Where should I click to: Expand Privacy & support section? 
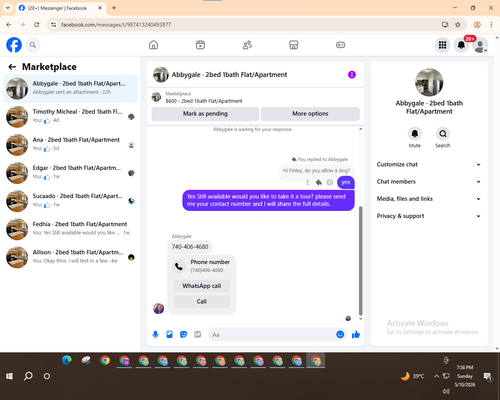coord(429,216)
